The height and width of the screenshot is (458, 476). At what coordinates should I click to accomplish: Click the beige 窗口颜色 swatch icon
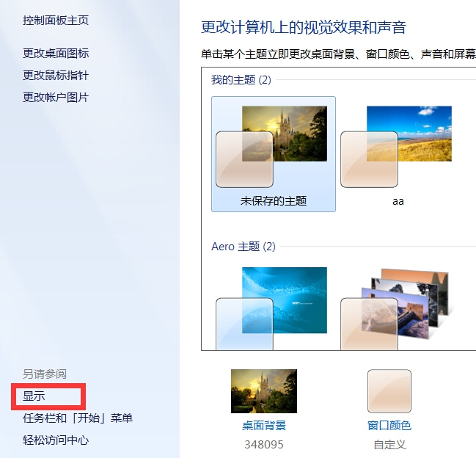tap(389, 391)
